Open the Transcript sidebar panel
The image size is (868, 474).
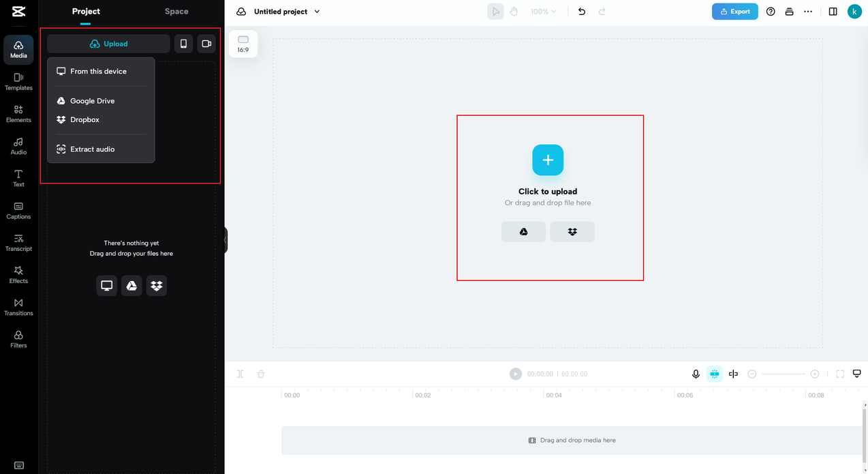coord(18,243)
